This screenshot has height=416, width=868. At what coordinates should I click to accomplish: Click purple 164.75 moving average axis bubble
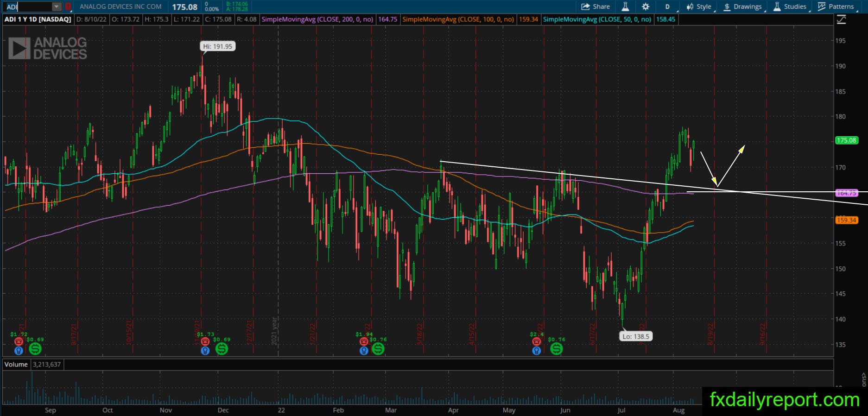pos(846,193)
